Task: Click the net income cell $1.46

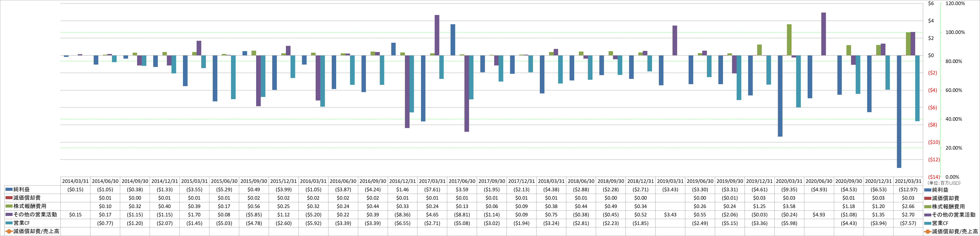Action: click(402, 189)
